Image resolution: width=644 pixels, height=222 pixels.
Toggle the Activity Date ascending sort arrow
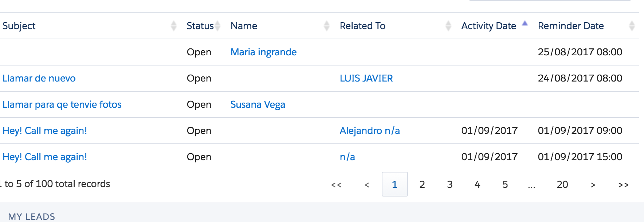(x=525, y=24)
